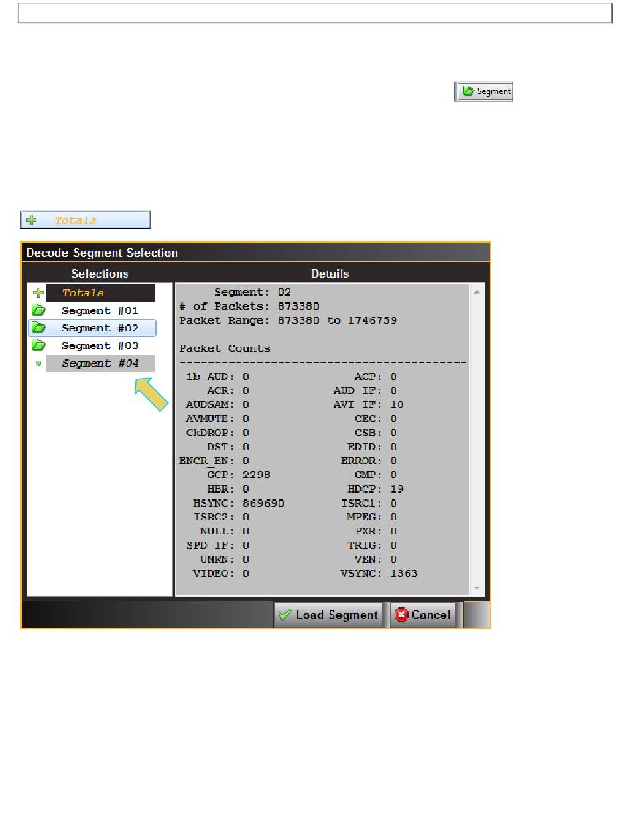Click the Details column header
The width and height of the screenshot is (630, 840).
click(330, 273)
